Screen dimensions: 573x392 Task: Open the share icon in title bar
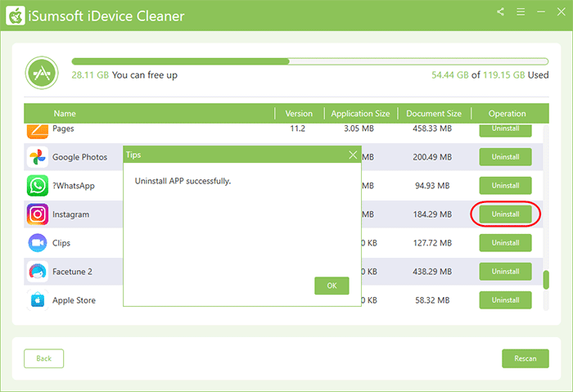pos(500,11)
